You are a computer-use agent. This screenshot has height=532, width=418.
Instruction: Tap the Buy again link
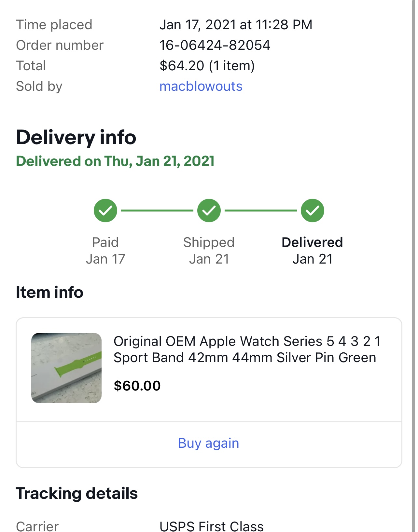pos(209,443)
